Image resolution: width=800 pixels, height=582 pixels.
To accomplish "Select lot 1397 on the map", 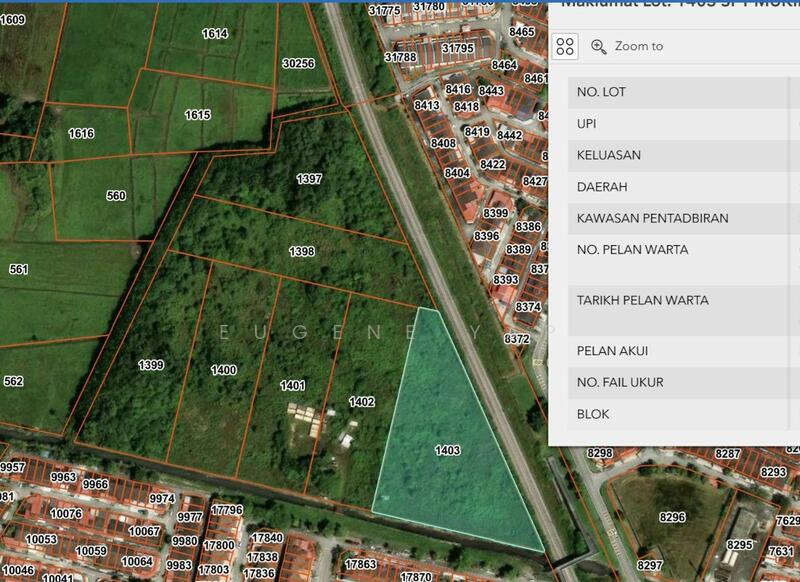I will pos(309,179).
